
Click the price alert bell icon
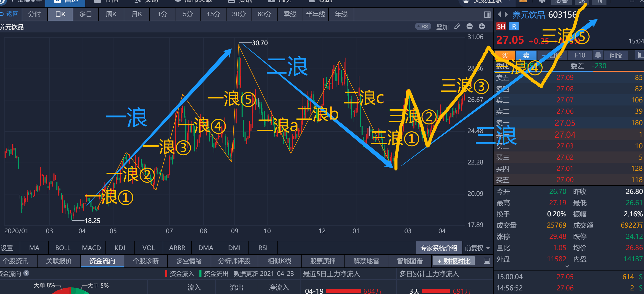pyautogui.click(x=598, y=55)
